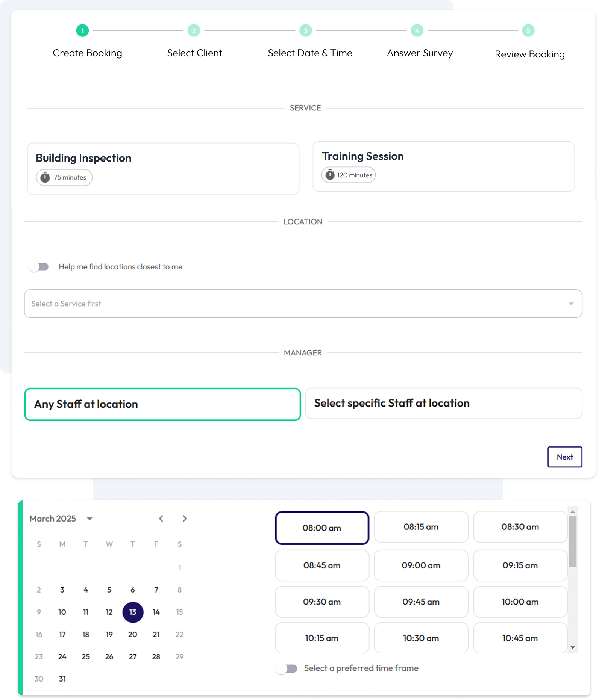This screenshot has height=700, width=599.
Task: Click step 3 circle for Select Date & Time
Action: tap(305, 30)
